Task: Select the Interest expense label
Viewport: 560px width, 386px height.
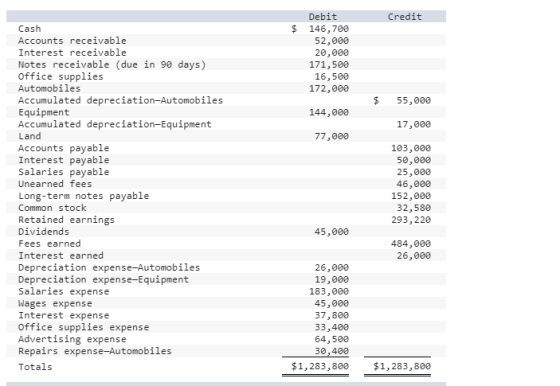Action: pos(64,315)
